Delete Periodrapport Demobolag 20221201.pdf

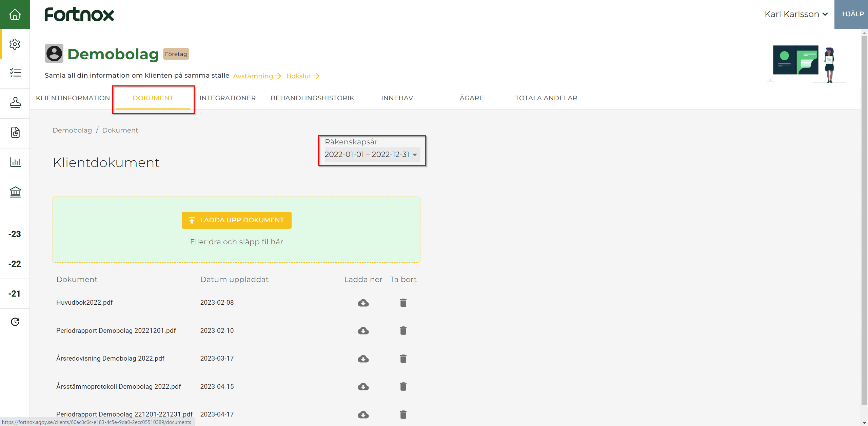403,330
